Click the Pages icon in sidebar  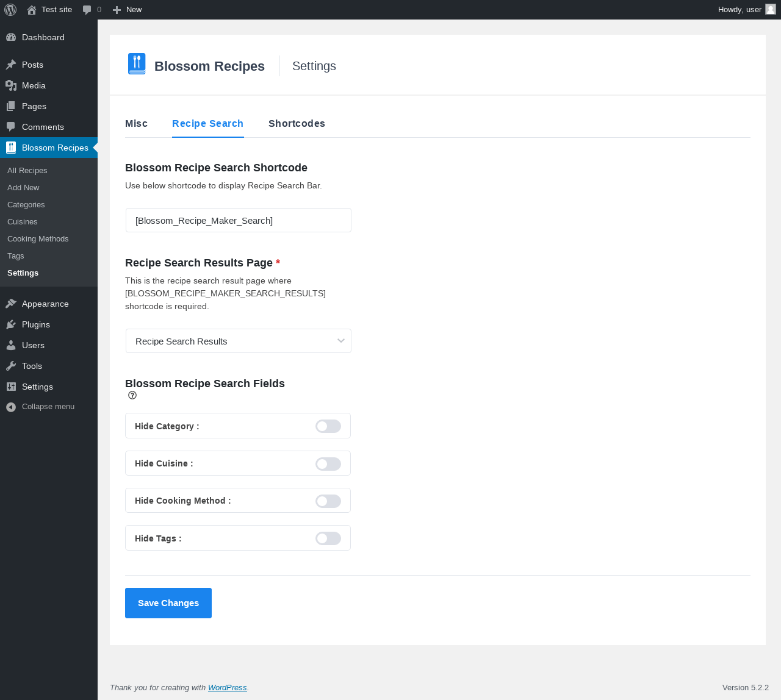pyautogui.click(x=11, y=106)
